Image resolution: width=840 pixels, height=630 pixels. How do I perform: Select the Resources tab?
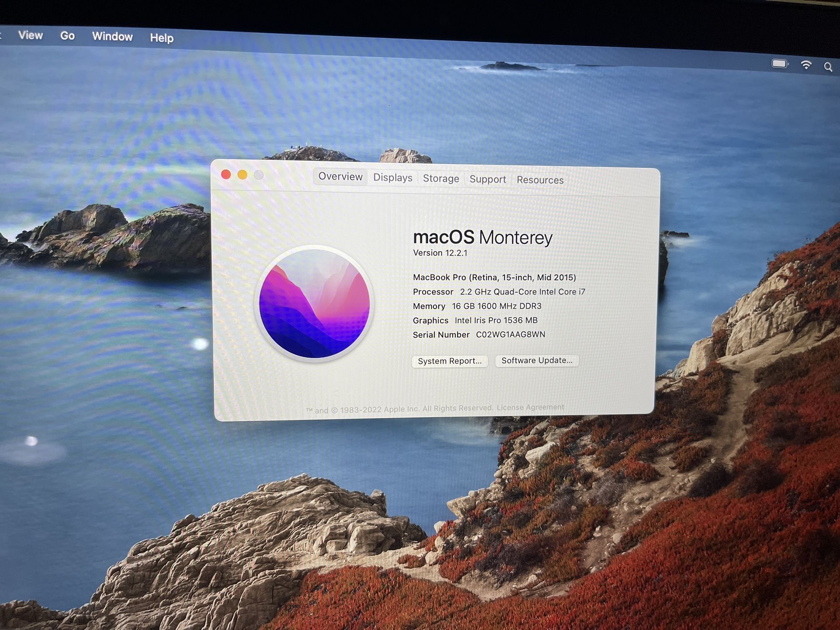(x=540, y=180)
